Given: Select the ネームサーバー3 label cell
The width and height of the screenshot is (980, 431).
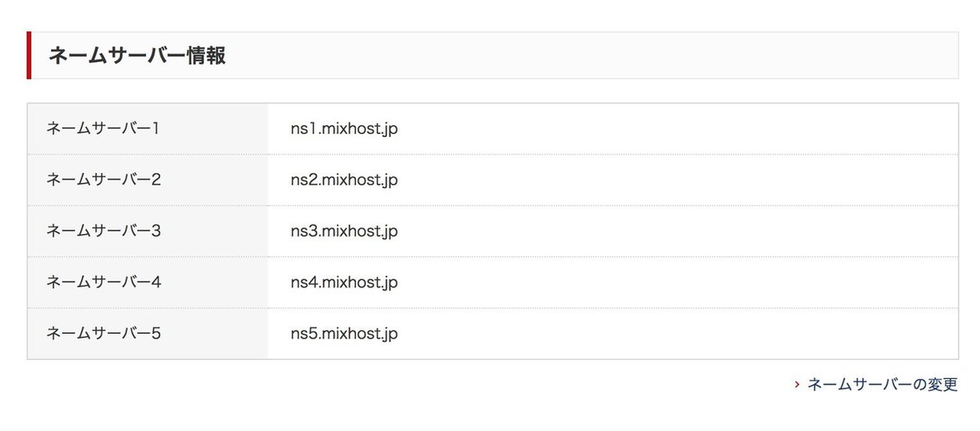Looking at the screenshot, I should [x=104, y=231].
